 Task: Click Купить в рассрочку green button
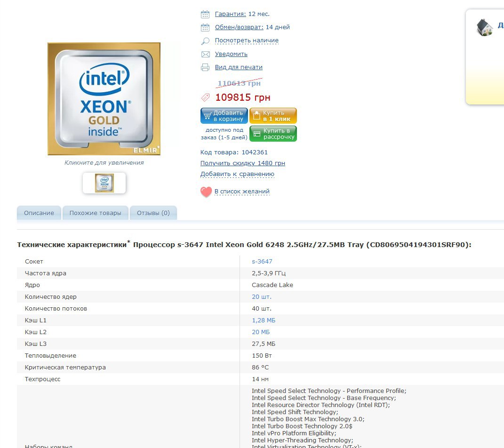coord(273,134)
